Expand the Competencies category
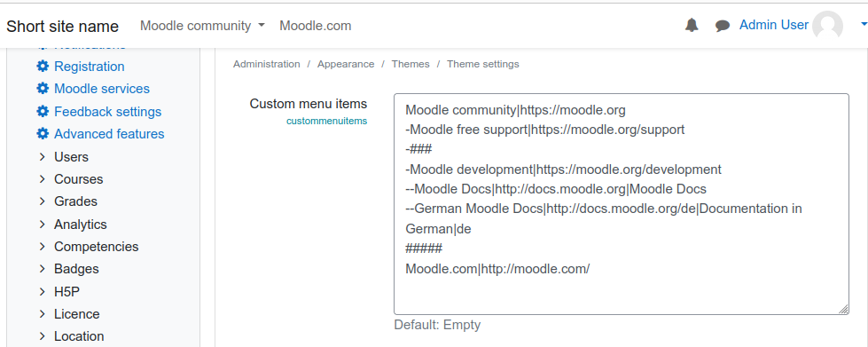868x347 pixels. (89, 247)
